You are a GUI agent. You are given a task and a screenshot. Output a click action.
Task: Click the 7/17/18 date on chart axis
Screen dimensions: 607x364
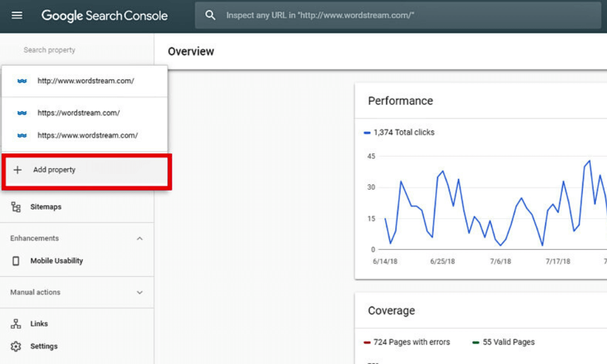[558, 261]
